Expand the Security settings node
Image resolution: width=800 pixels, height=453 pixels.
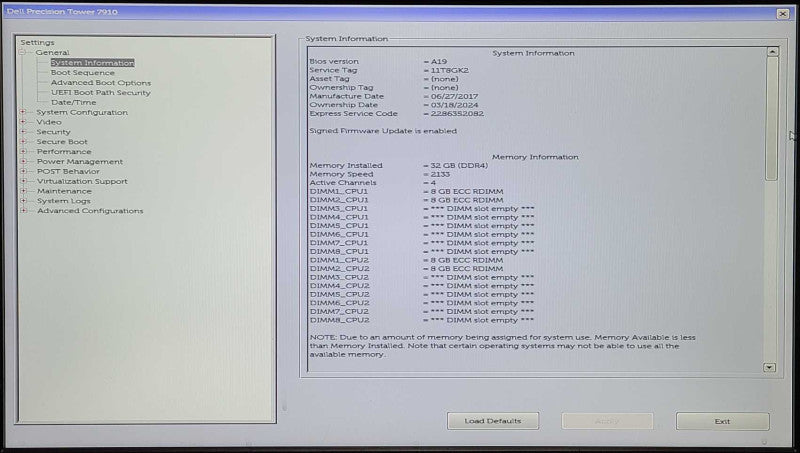point(23,131)
